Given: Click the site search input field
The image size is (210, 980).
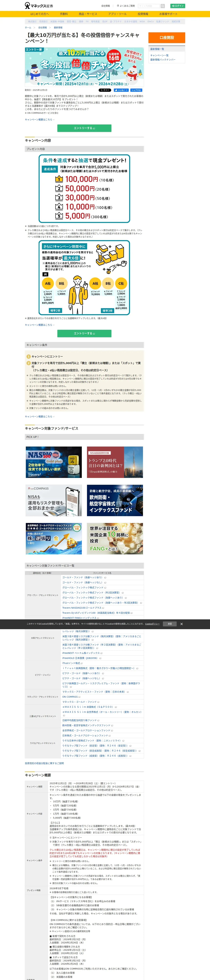Looking at the screenshot, I should click(x=149, y=6).
